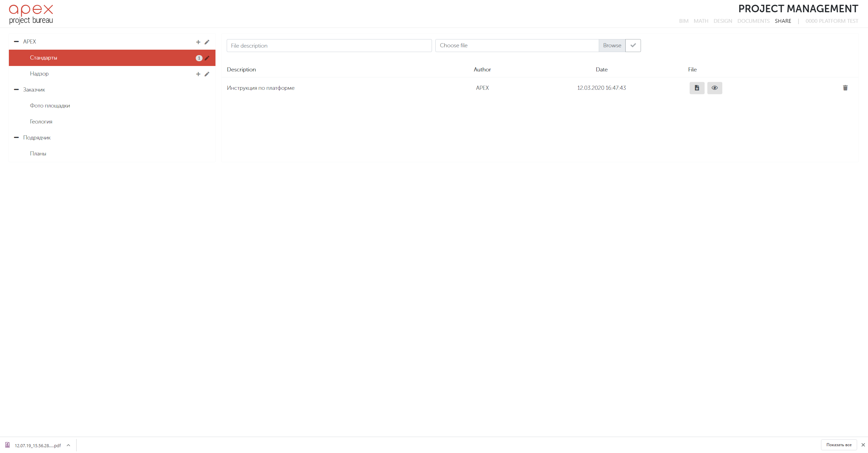868x453 pixels.
Task: Delete the file using trash icon
Action: point(845,88)
